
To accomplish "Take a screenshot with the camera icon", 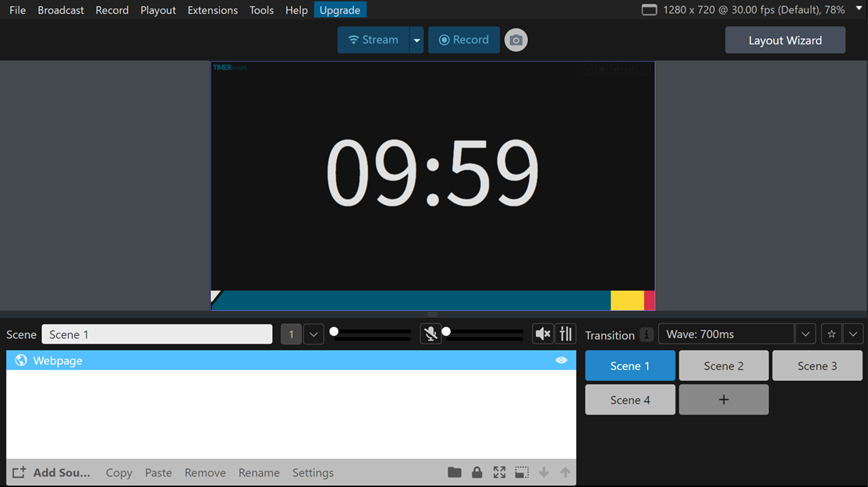I will point(515,40).
